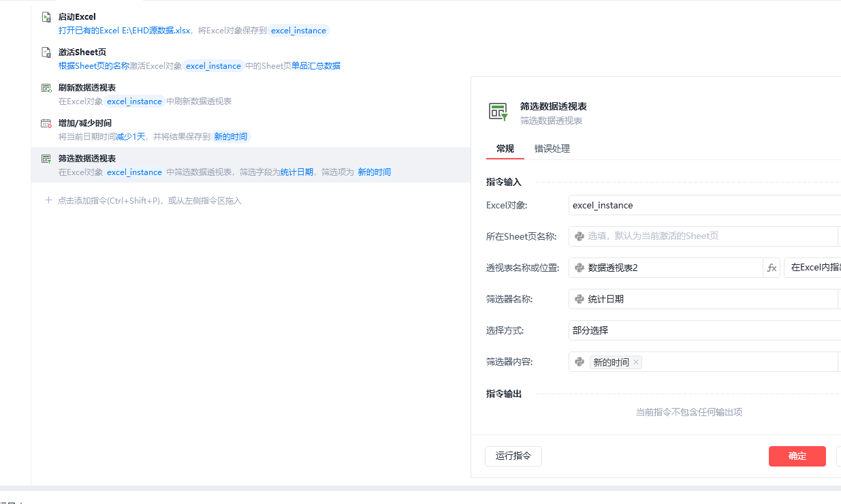This screenshot has height=504, width=841.
Task: Click the 减少1天 link in time step
Action: [131, 136]
